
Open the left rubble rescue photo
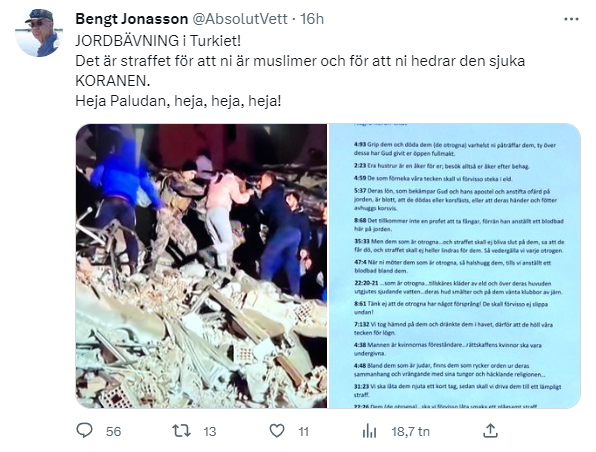(x=201, y=266)
